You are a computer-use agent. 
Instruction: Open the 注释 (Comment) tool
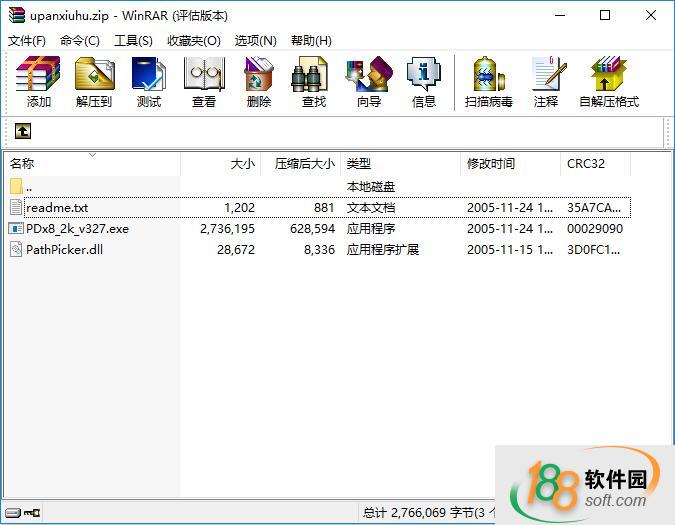coord(546,82)
